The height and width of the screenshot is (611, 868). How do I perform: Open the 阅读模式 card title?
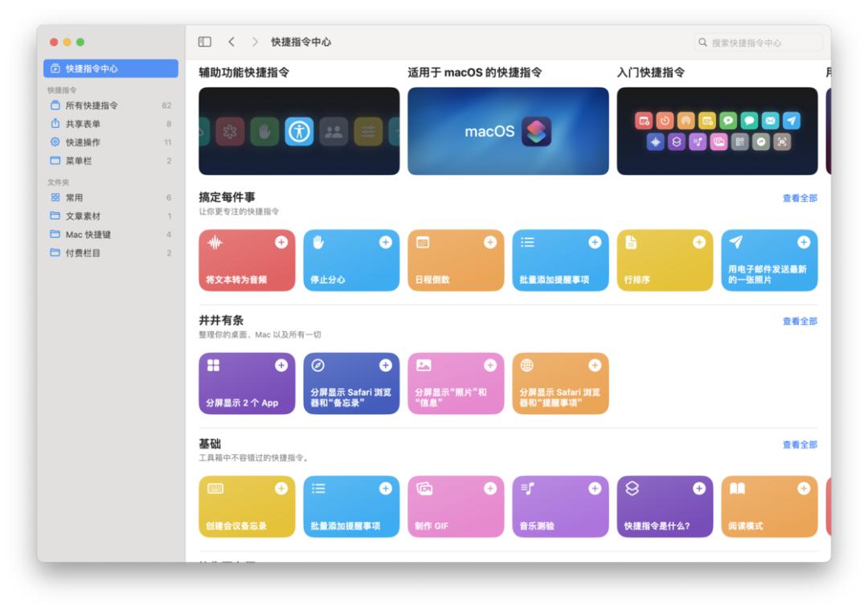coord(746,527)
